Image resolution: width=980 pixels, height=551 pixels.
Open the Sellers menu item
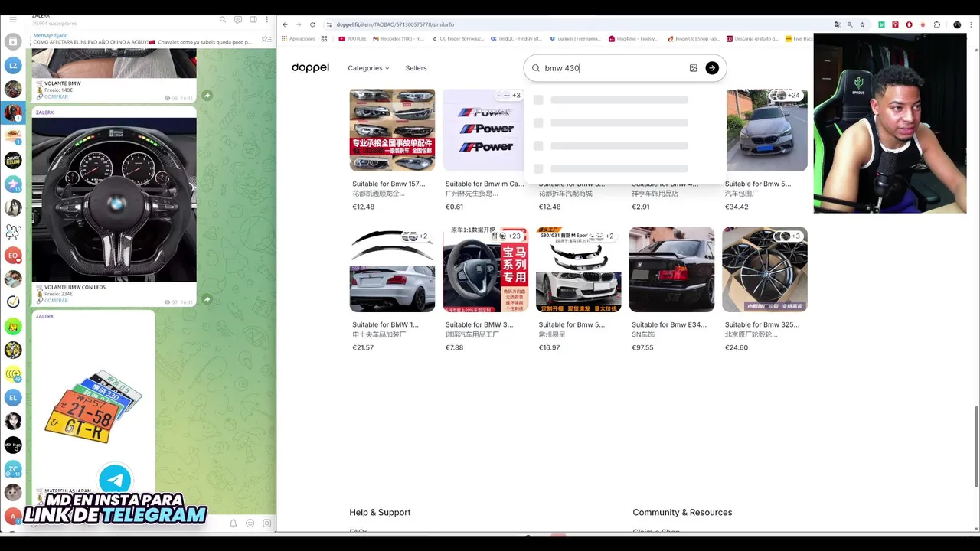click(416, 68)
